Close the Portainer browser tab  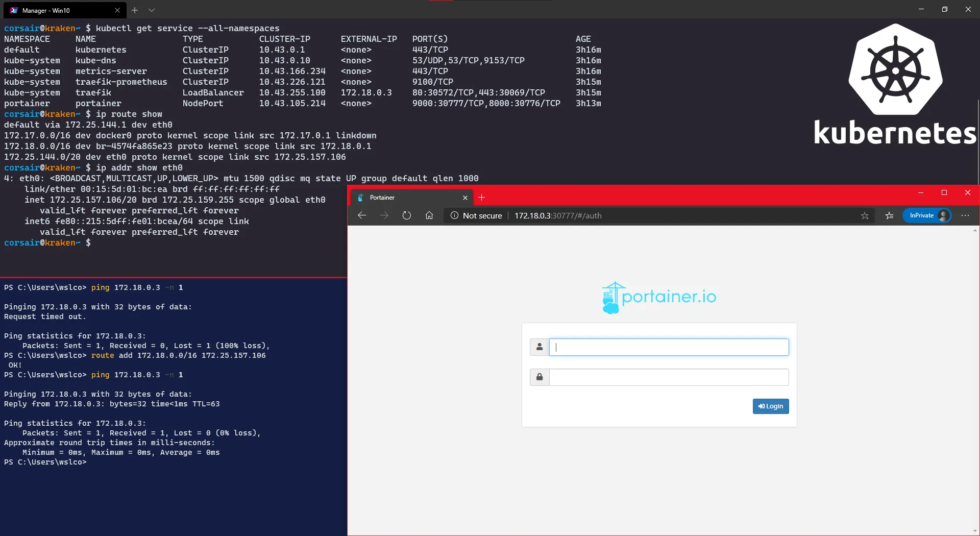(x=465, y=198)
